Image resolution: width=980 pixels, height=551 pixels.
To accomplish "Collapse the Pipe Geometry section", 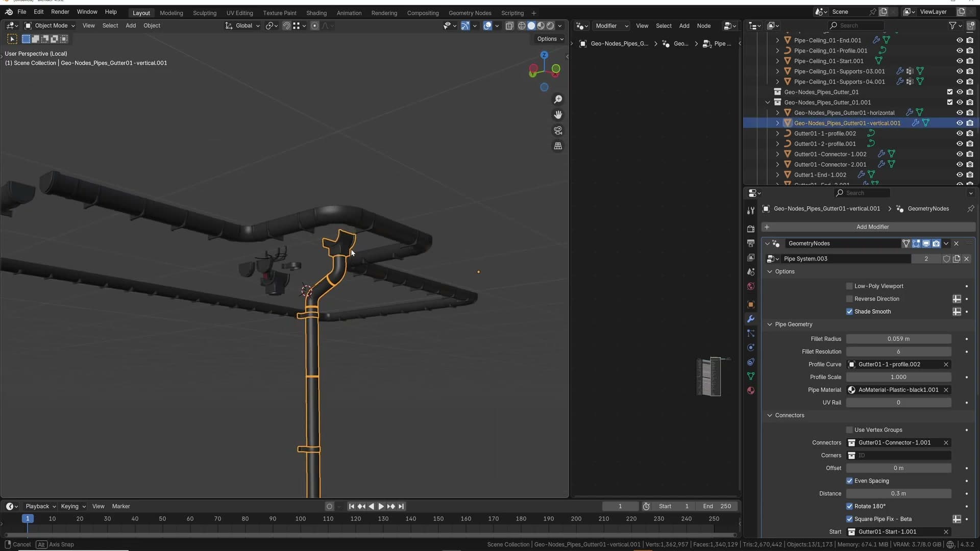I will click(770, 324).
